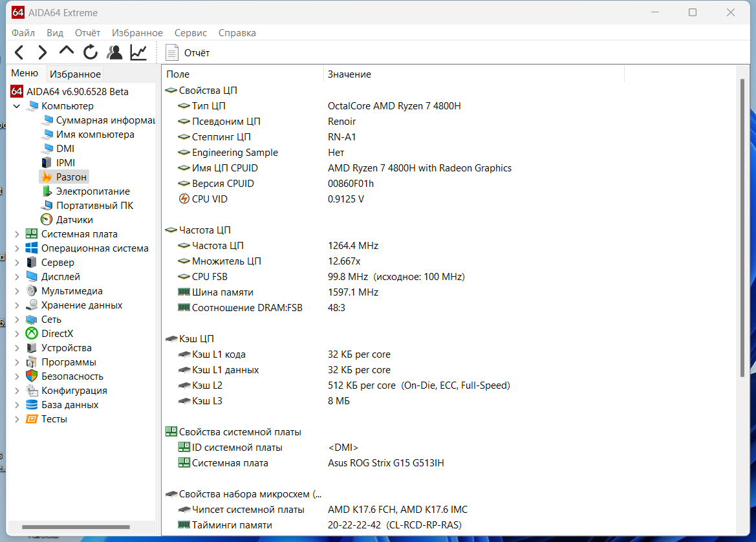Open the Файл menu
The image size is (756, 542).
pos(23,33)
